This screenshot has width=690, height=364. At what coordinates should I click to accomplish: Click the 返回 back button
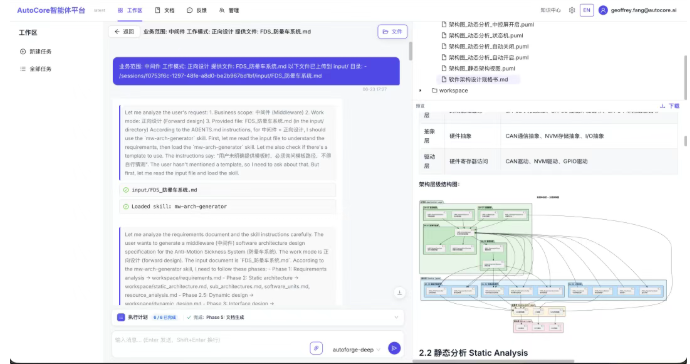click(x=124, y=32)
